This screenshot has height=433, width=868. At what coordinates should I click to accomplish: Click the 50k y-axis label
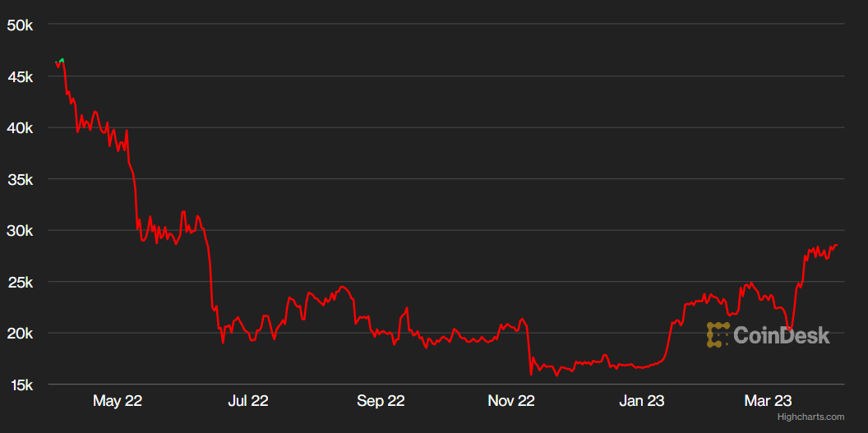19,25
